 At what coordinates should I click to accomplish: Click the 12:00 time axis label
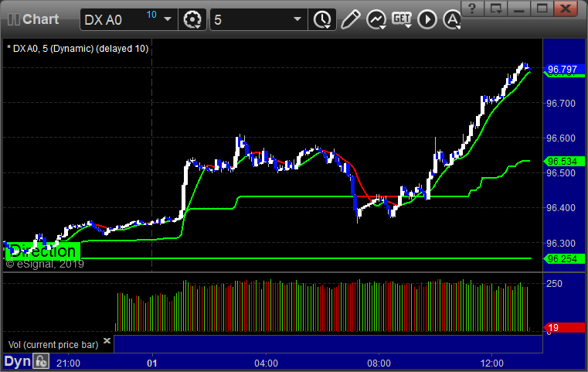tap(492, 363)
